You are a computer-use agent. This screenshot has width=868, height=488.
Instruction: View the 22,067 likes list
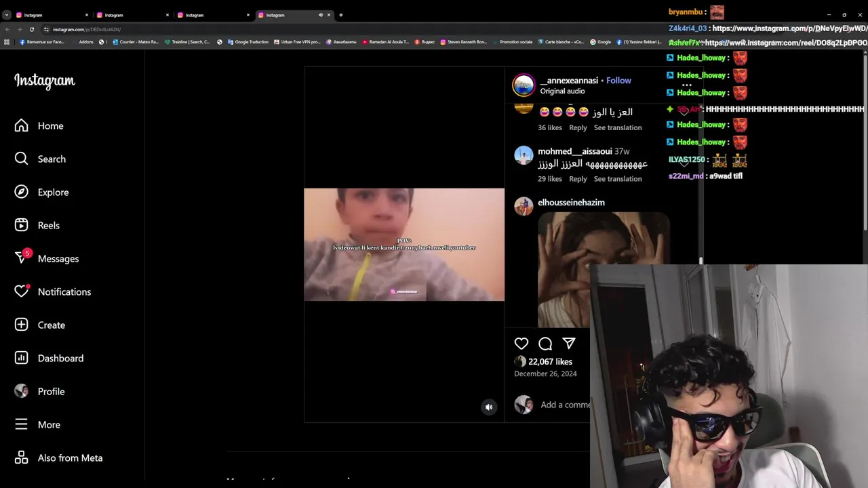(550, 362)
